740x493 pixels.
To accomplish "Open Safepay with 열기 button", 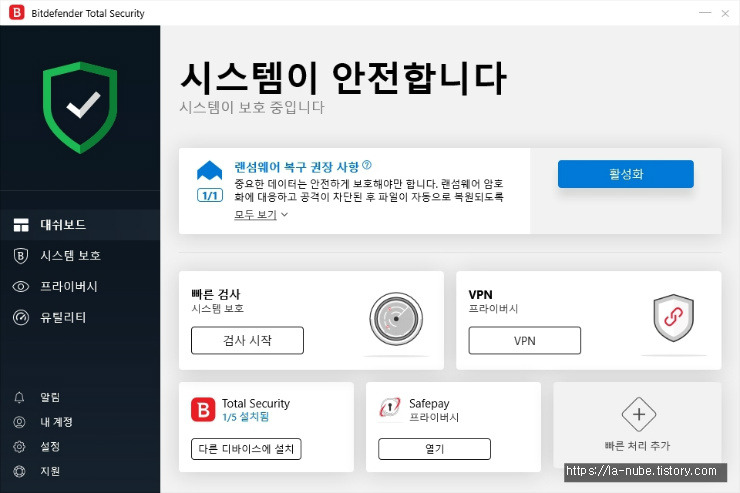I will pyautogui.click(x=434, y=449).
